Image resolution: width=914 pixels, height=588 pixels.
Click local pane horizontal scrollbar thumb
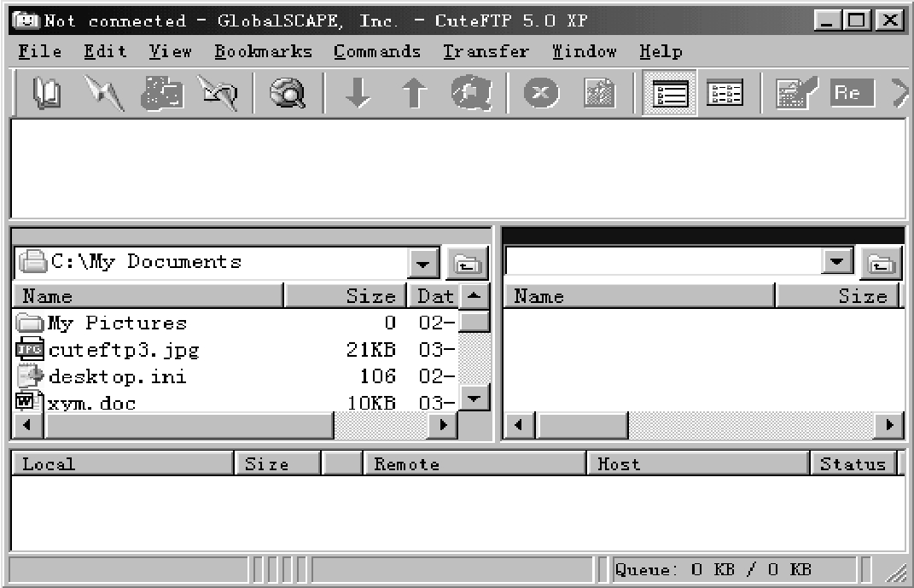coord(190,425)
